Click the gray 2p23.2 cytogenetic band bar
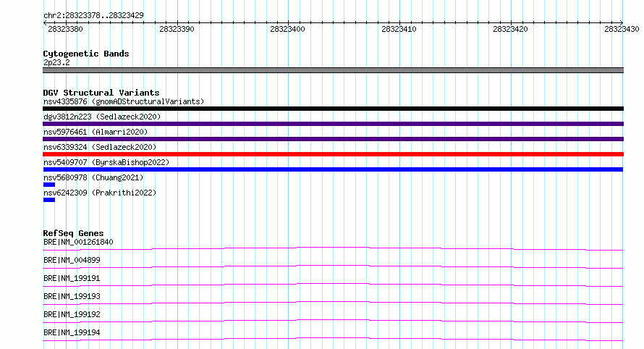 (333, 70)
